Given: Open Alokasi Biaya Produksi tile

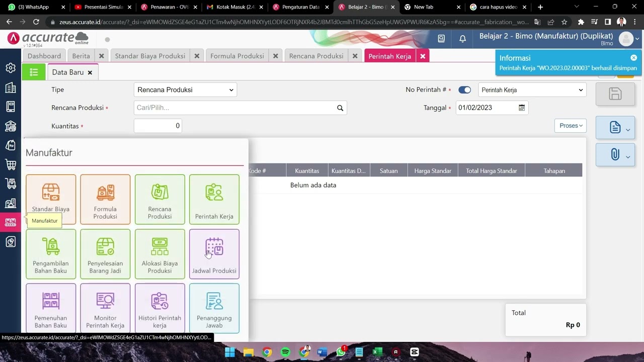Looking at the screenshot, I should click(x=159, y=254).
